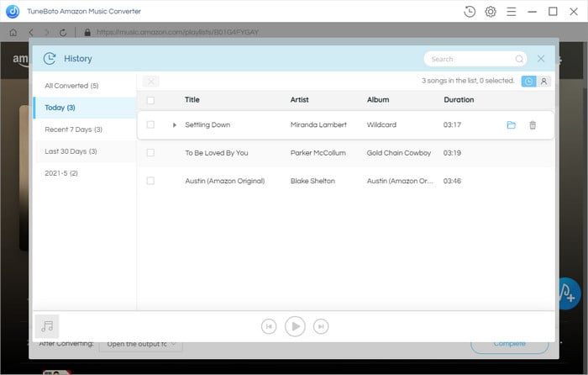Reload the Amazon Music page

tap(63, 32)
